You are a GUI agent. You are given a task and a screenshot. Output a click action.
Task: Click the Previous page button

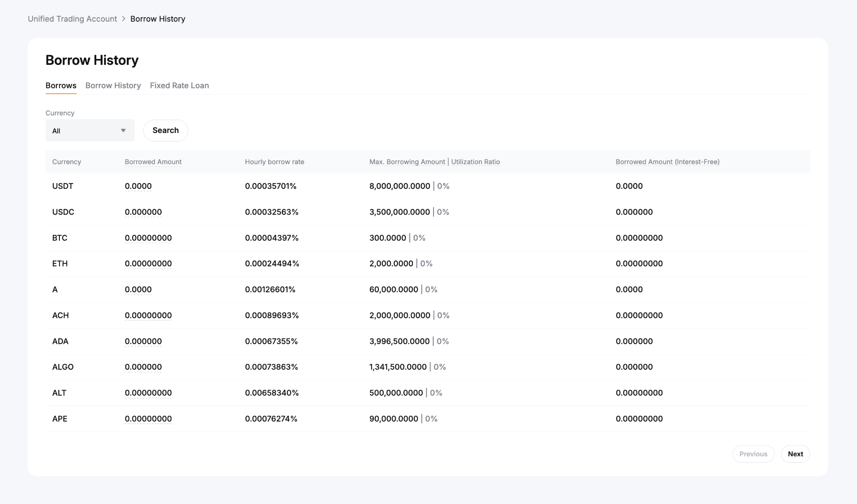pos(753,454)
